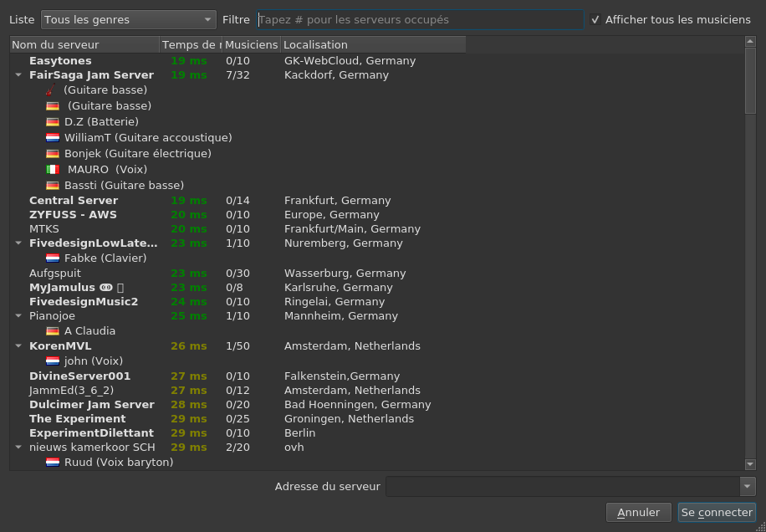Collapse the Pianojoe server row
The image size is (766, 532).
pyautogui.click(x=18, y=315)
